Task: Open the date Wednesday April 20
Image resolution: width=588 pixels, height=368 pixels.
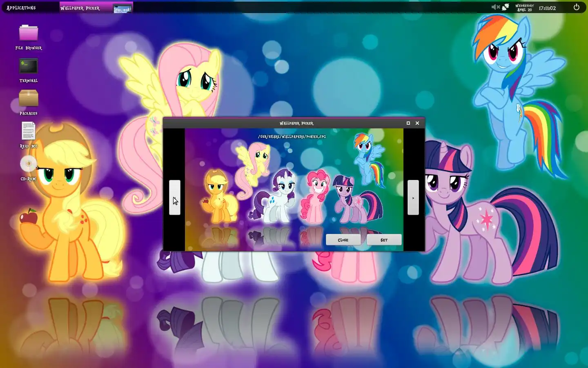Action: tap(525, 8)
